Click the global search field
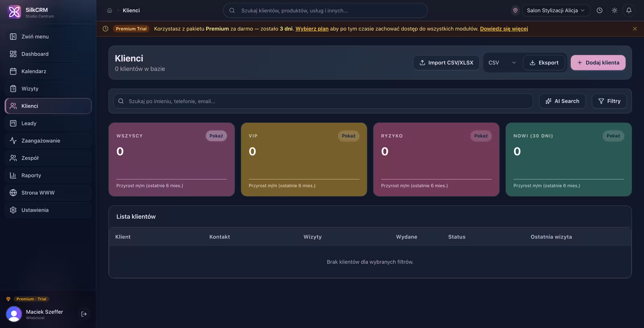Viewport: 644px width, 328px height. (x=325, y=10)
